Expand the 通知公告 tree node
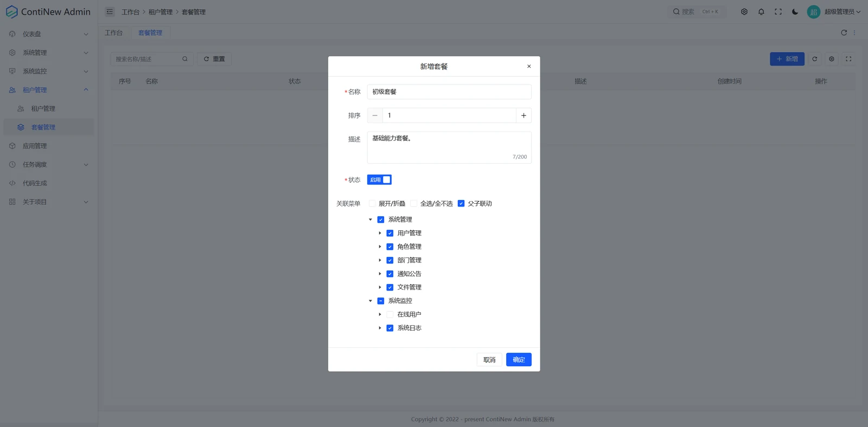The height and width of the screenshot is (427, 868). tap(380, 274)
